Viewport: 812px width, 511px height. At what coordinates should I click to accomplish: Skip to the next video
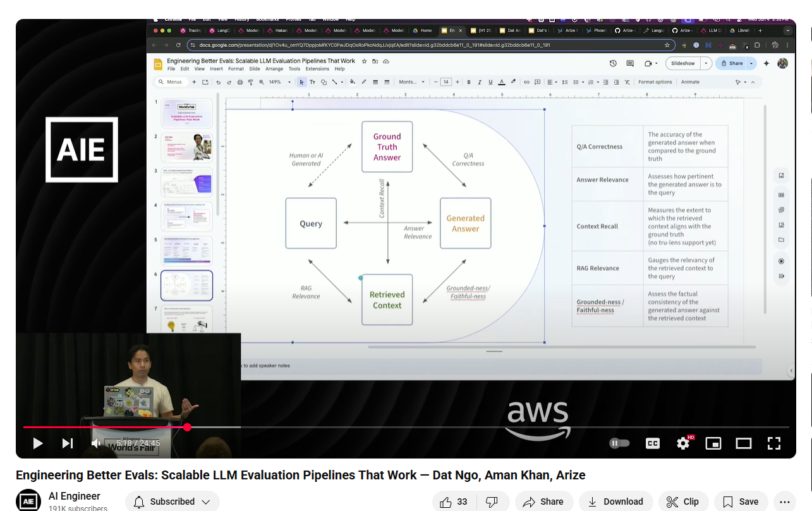pyautogui.click(x=67, y=443)
